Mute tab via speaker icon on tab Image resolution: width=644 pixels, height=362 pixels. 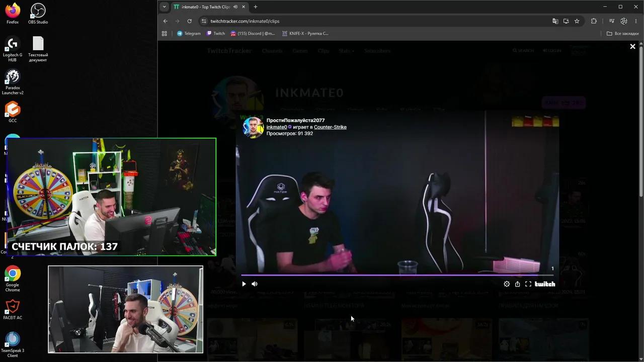tap(235, 7)
